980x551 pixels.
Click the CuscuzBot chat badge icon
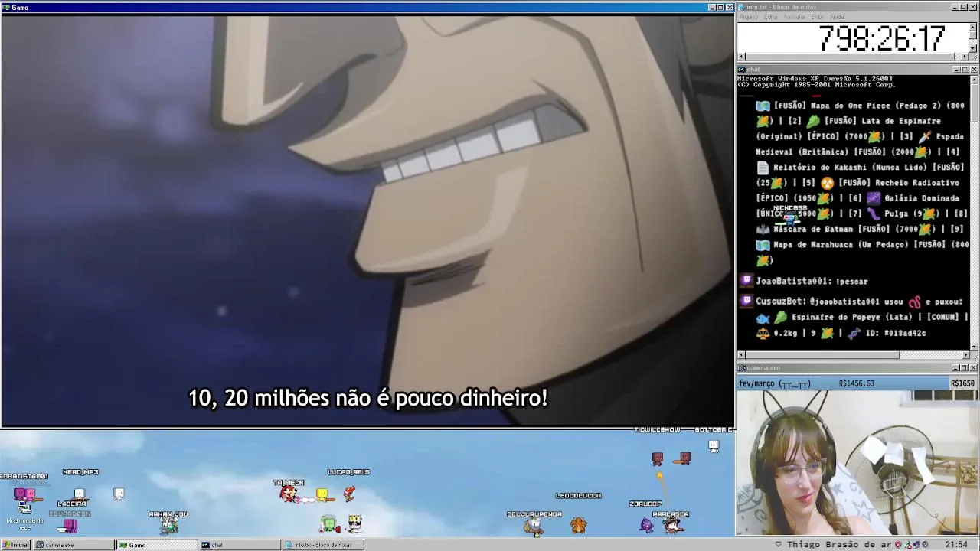point(748,301)
